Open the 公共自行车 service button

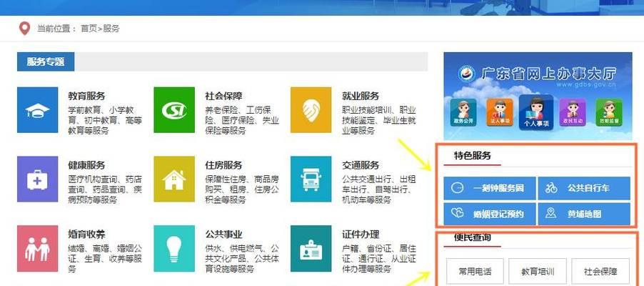click(584, 189)
